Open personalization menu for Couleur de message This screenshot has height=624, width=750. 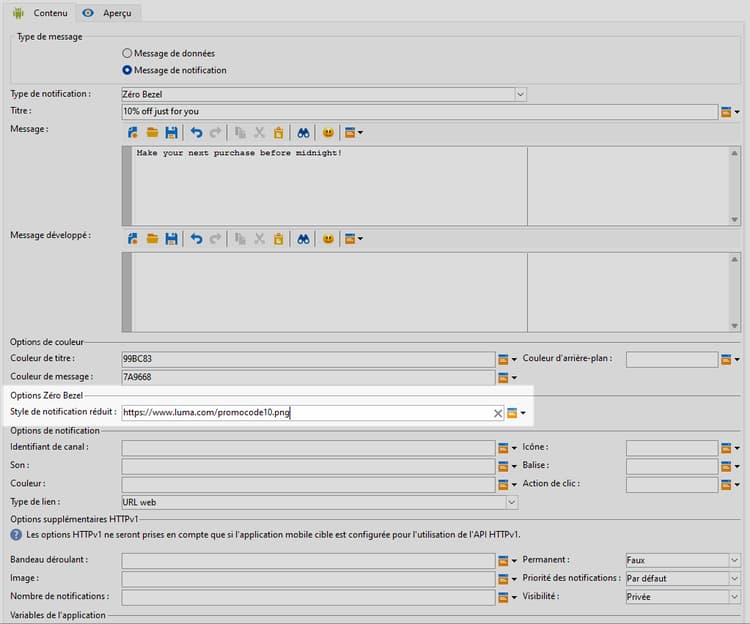click(x=507, y=378)
